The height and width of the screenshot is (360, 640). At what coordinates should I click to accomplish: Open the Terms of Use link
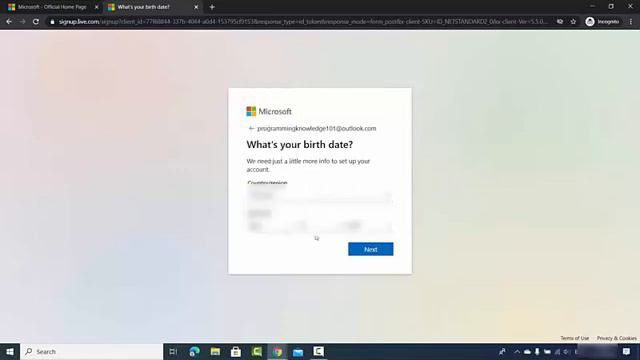574,338
